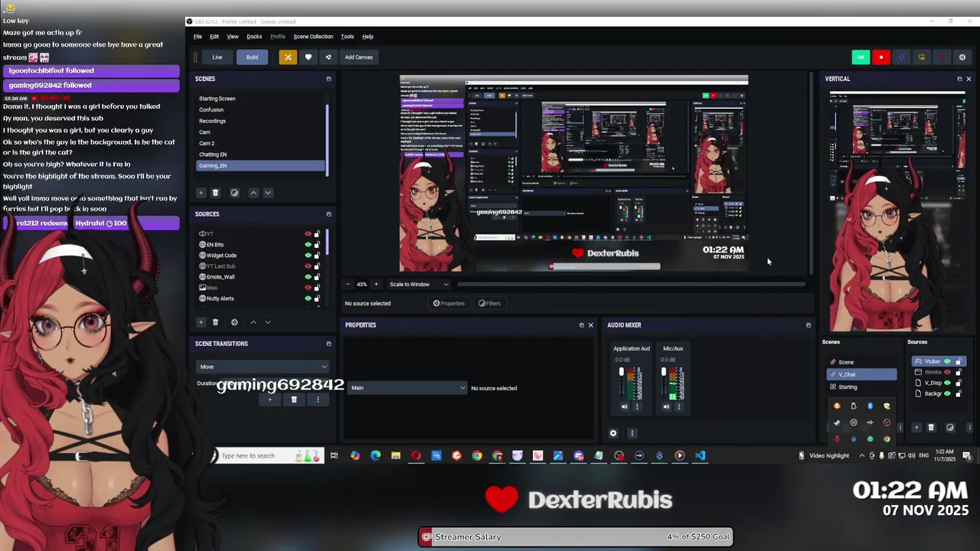980x551 pixels.
Task: Open the Scale to Window dropdown
Action: tap(419, 285)
